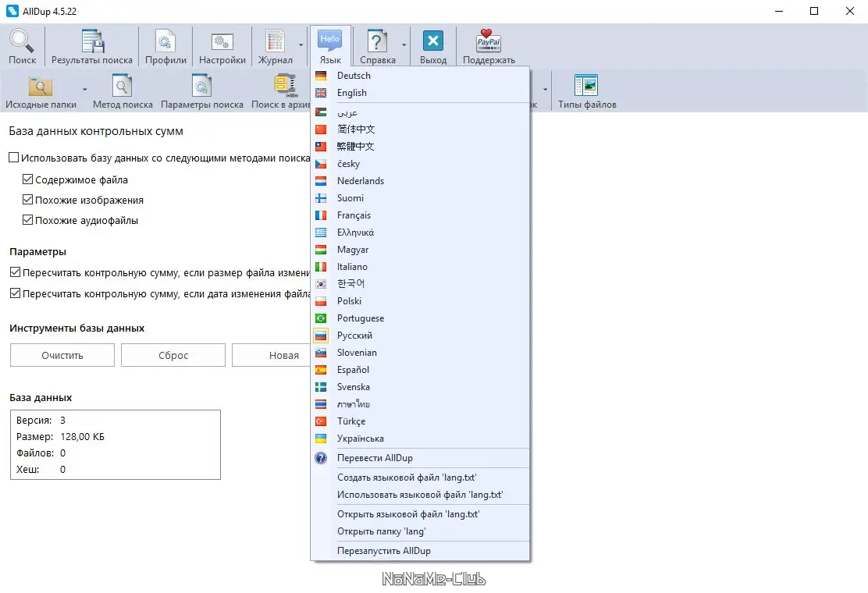Choose česky in the language list
The width and height of the screenshot is (868, 593).
click(420, 164)
